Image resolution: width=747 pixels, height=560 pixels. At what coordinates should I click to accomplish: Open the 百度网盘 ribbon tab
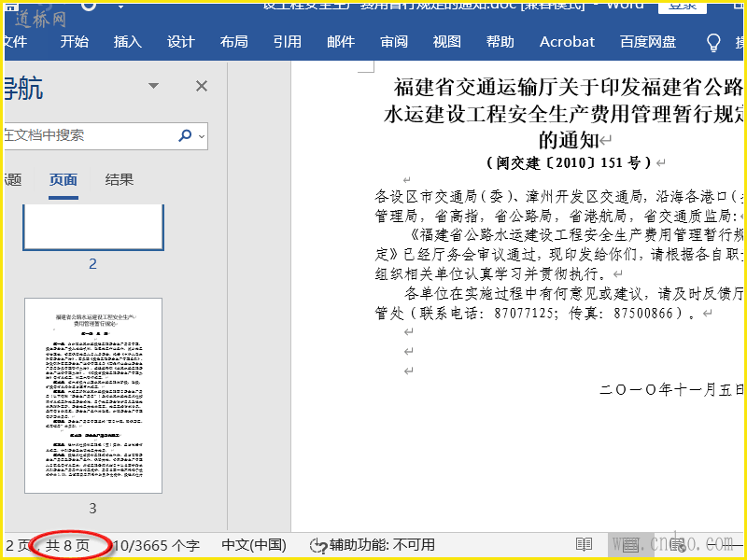pyautogui.click(x=648, y=42)
